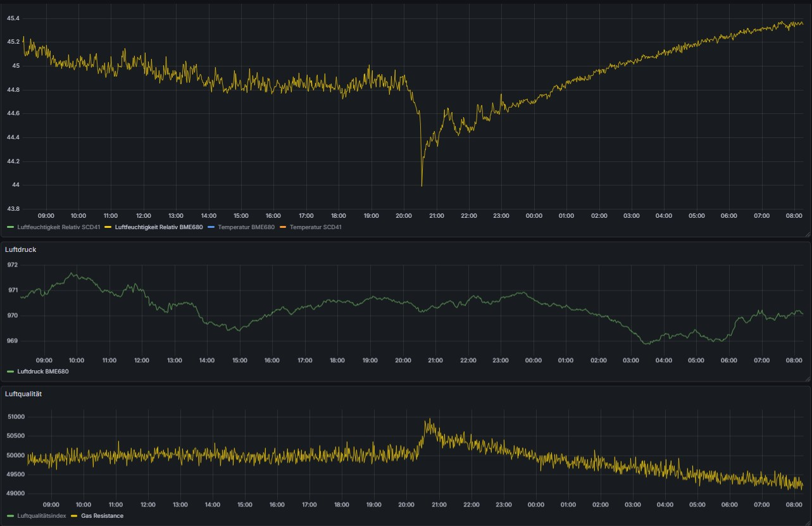Click the green Luftqualitätsindex color swatch
This screenshot has width=812, height=526.
(x=9, y=516)
